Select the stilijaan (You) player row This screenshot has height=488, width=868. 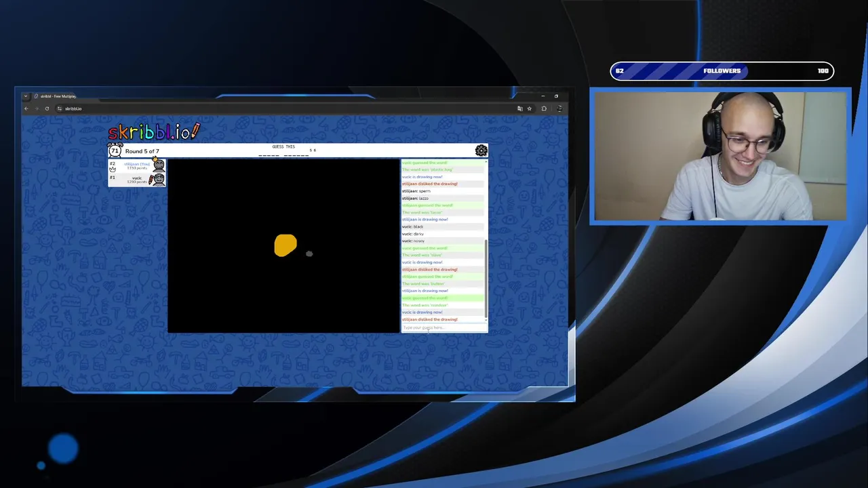point(137,165)
